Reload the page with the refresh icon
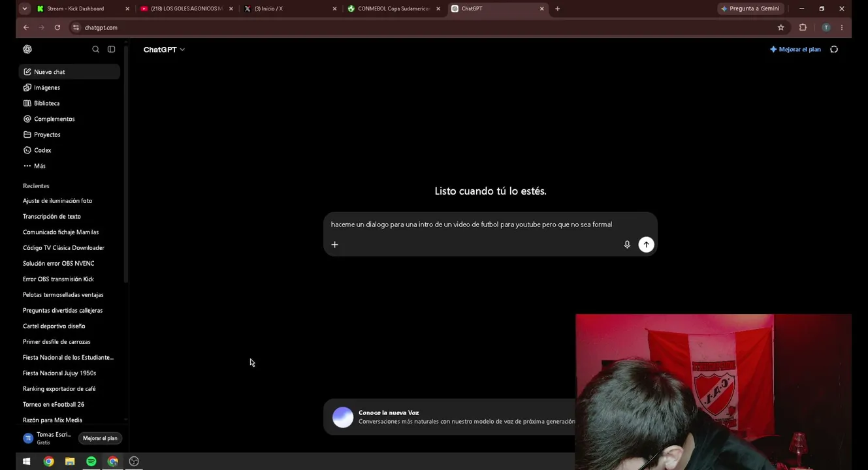Viewport: 868px width, 470px height. click(x=57, y=27)
